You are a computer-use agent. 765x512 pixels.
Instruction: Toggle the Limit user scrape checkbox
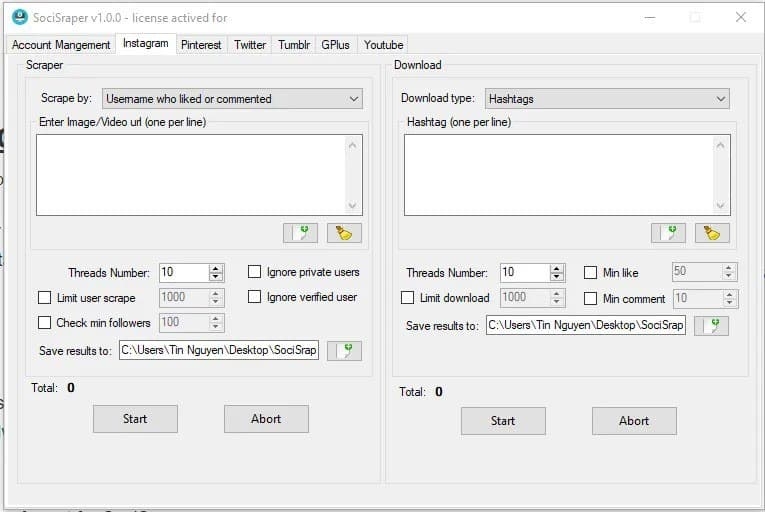point(44,298)
